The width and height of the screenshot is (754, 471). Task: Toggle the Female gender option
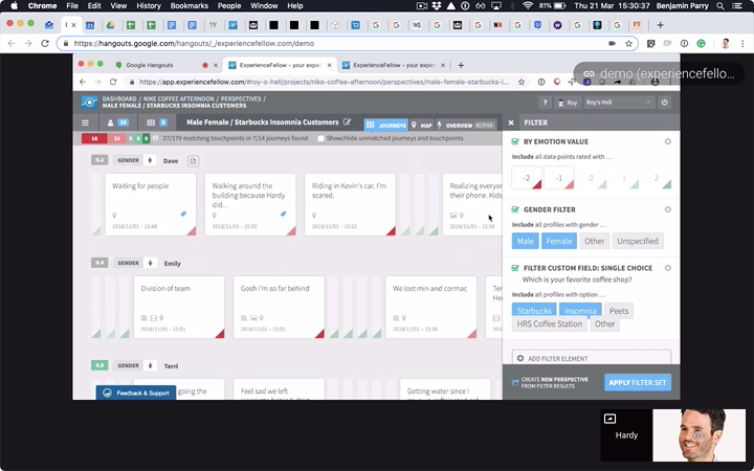(x=559, y=241)
